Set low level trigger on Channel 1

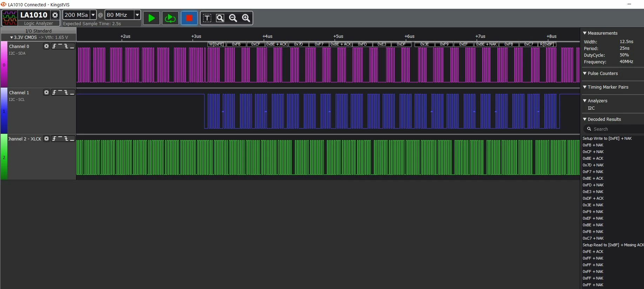click(72, 92)
